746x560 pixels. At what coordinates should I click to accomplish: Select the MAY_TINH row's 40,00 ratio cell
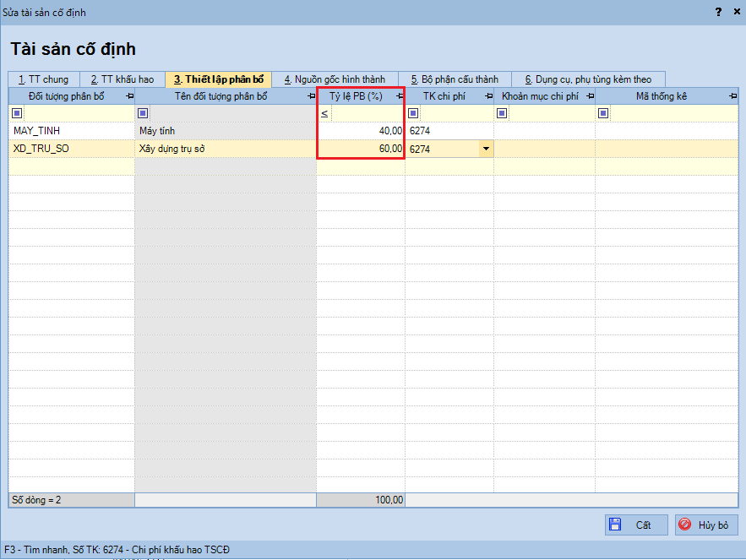coord(362,131)
